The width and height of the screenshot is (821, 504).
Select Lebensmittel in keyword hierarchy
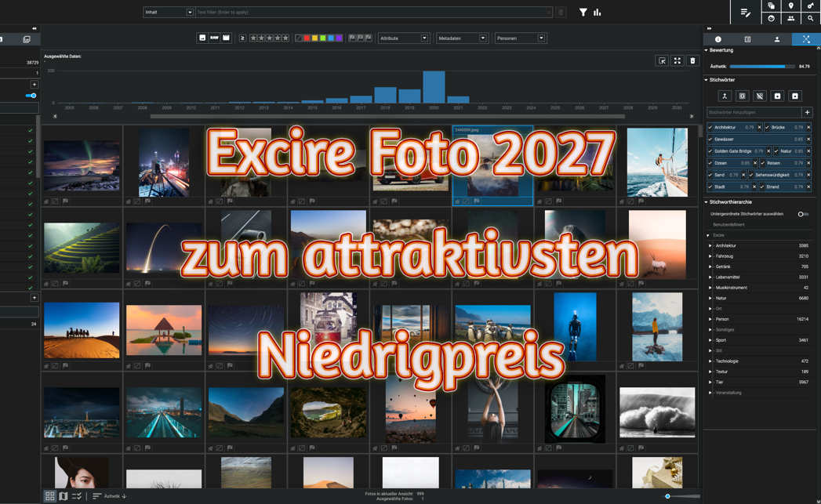[728, 277]
